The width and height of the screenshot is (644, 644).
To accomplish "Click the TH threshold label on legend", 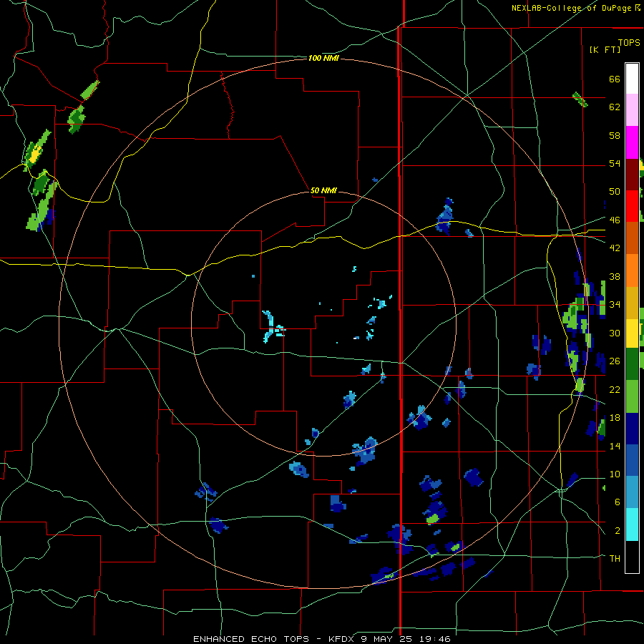I will [x=615, y=558].
